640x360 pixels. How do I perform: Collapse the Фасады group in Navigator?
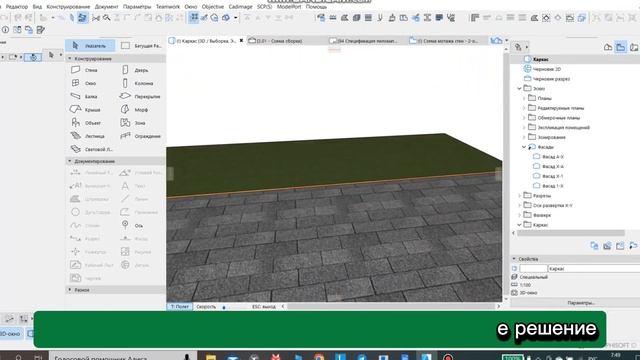tap(524, 147)
